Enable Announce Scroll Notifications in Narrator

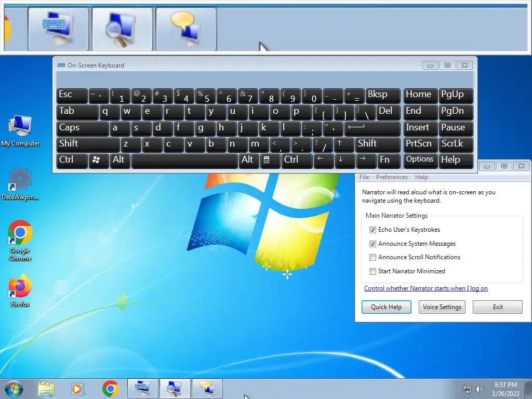pyautogui.click(x=373, y=257)
